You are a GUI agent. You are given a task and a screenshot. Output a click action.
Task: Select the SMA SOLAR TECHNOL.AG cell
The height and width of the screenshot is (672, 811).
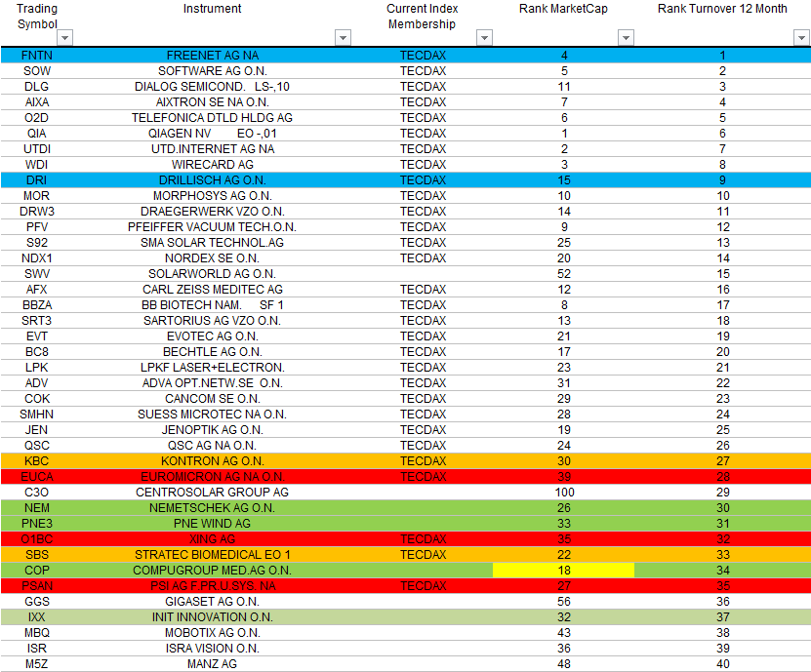pyautogui.click(x=213, y=243)
